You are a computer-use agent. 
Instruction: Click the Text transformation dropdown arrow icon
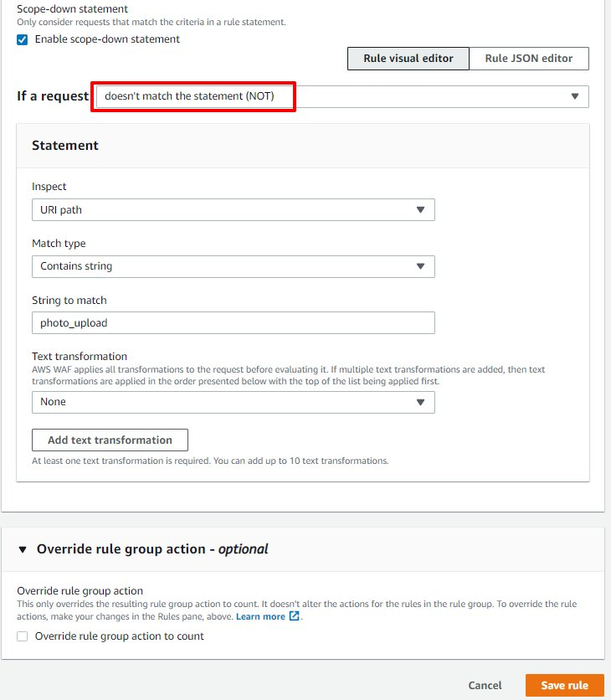(x=420, y=402)
